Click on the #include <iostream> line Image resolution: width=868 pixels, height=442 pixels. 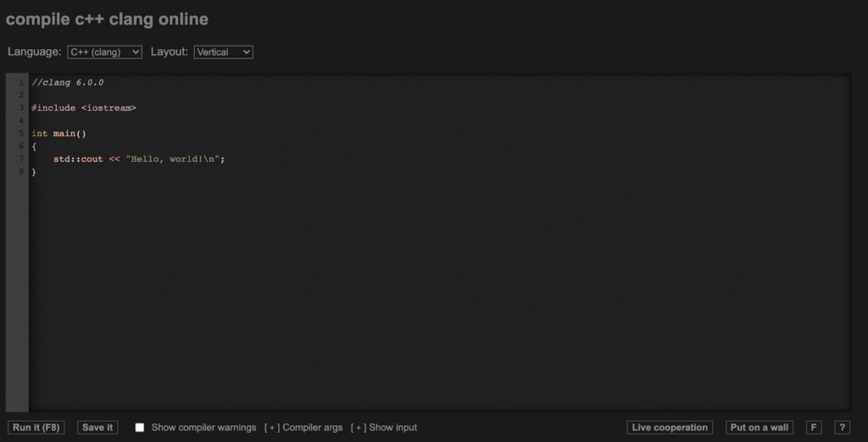pos(83,108)
